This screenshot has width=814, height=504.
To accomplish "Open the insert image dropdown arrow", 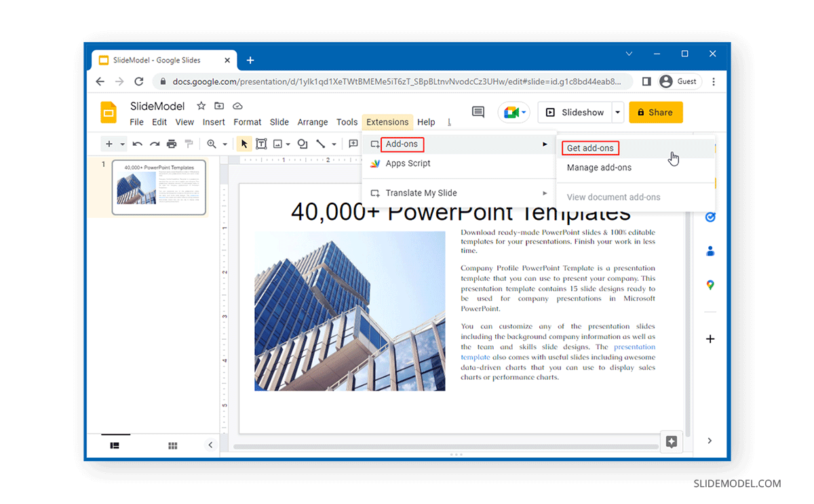I will (x=288, y=144).
